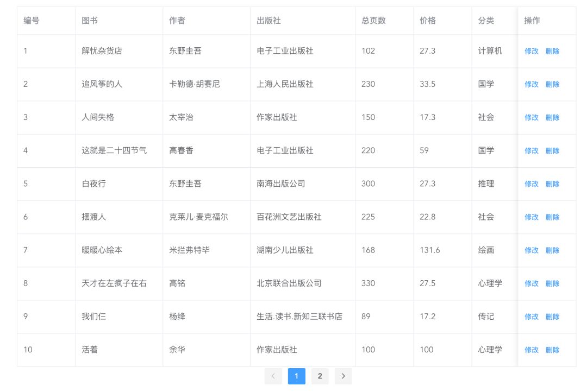Click 修改 for 这就是二十四节气

[x=531, y=151]
